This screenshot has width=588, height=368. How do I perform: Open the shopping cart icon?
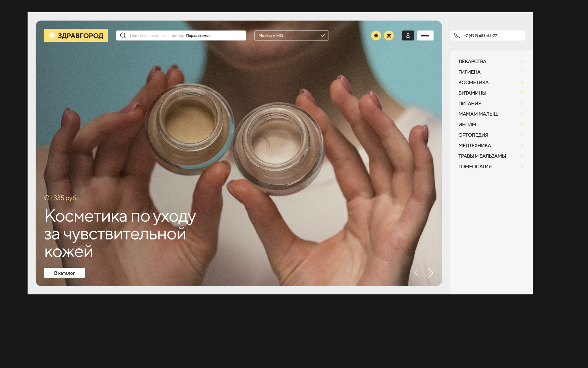(389, 36)
